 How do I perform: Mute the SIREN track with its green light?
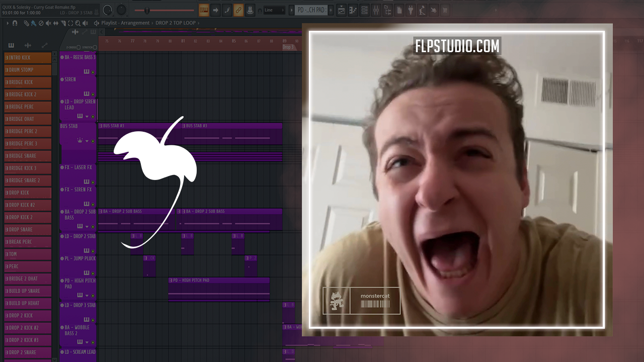click(93, 94)
